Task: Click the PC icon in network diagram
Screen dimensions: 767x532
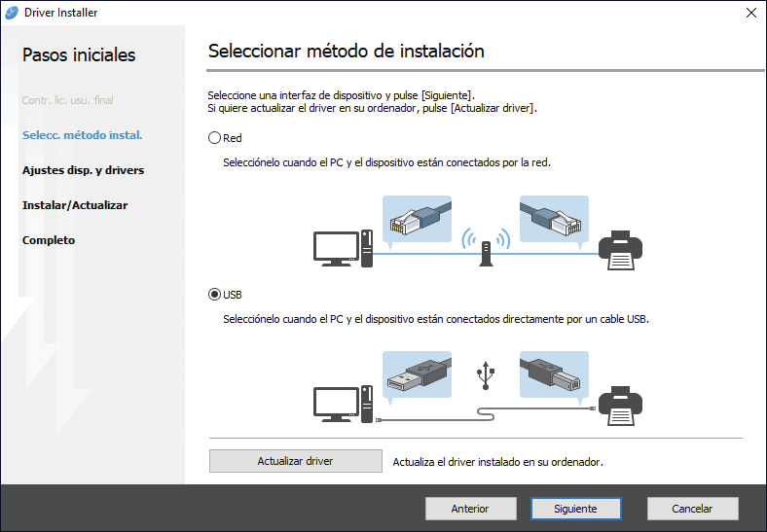Action: point(343,247)
